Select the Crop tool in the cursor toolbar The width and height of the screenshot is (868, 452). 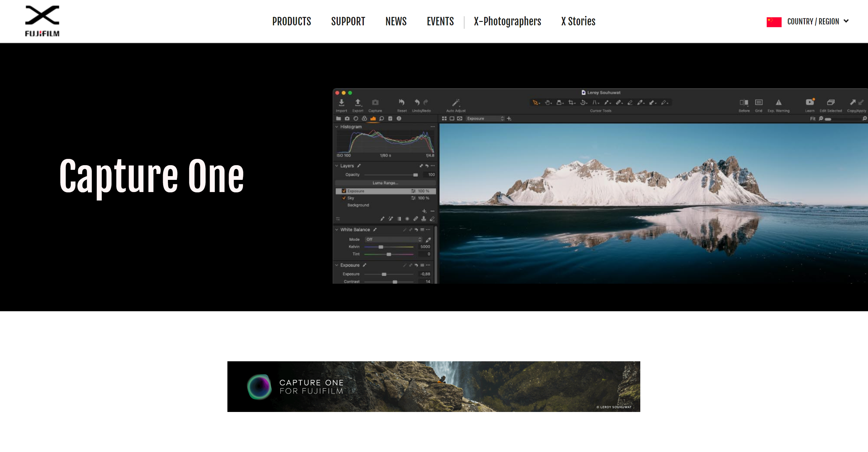pos(571,102)
